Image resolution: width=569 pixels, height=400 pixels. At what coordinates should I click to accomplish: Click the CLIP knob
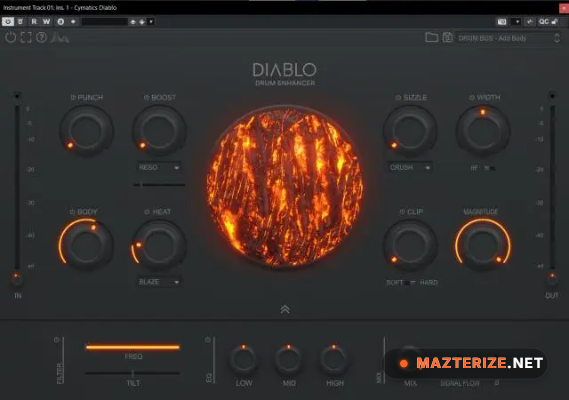(x=410, y=245)
